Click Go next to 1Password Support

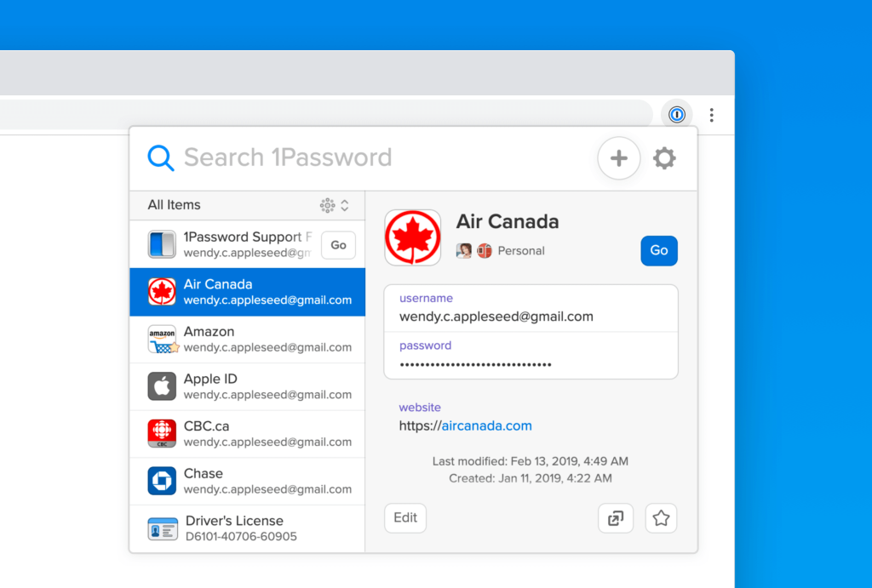coord(339,245)
